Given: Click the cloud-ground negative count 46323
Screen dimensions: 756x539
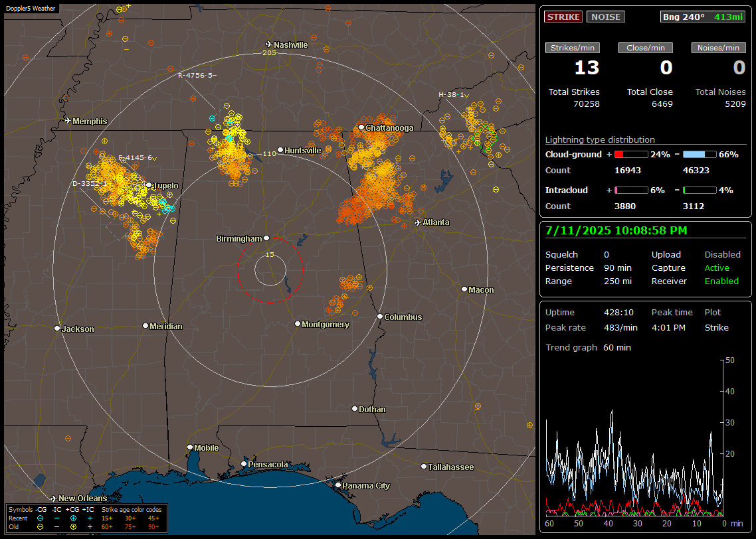Looking at the screenshot, I should pos(696,170).
